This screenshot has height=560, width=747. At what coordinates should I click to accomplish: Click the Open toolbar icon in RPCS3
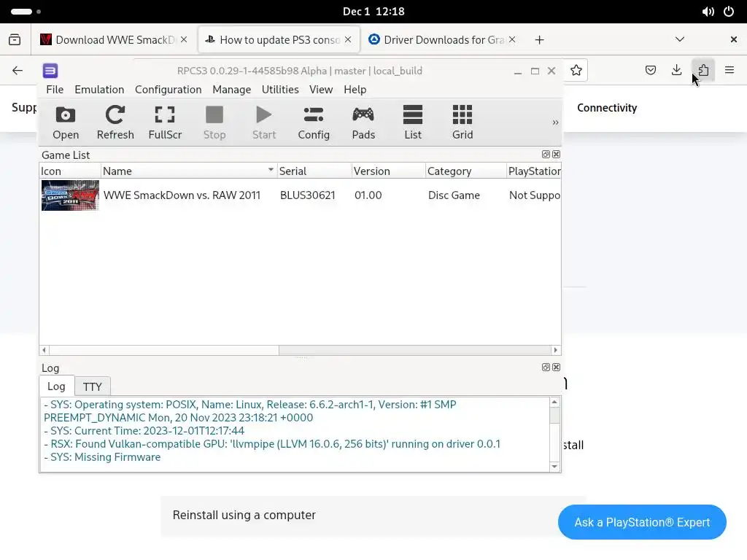click(65, 122)
